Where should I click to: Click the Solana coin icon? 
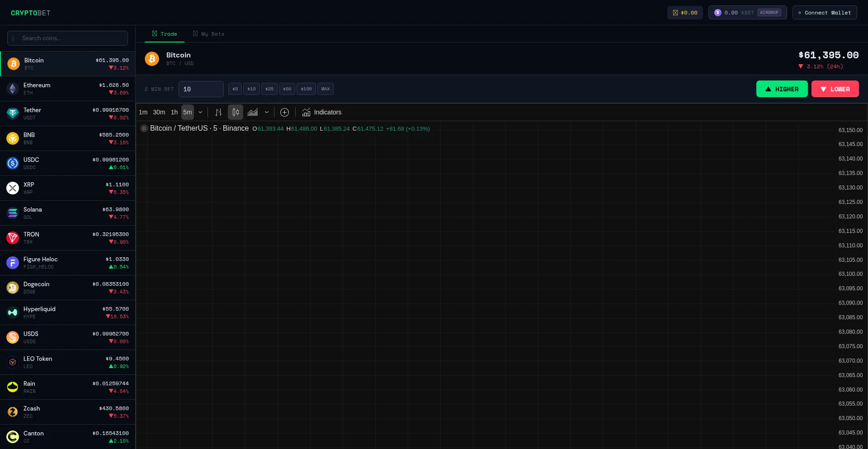[x=13, y=213]
